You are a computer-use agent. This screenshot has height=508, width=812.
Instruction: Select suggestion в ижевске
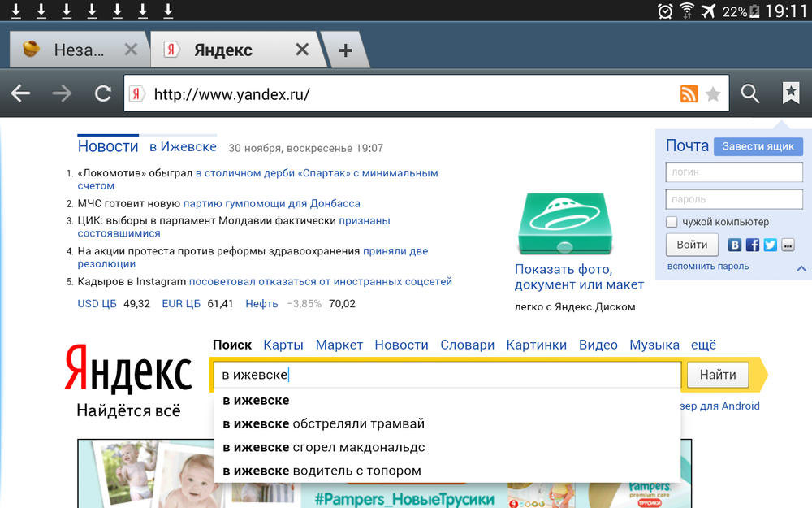[x=447, y=400]
